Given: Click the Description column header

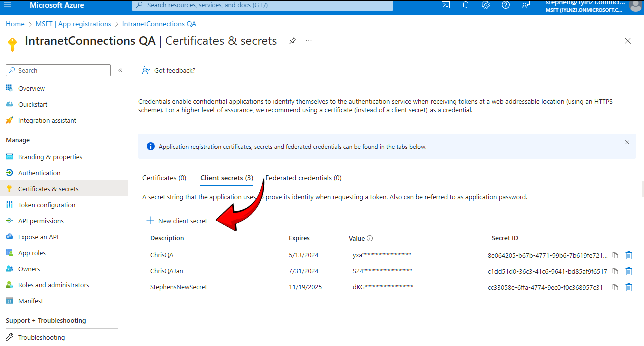Looking at the screenshot, I should tap(167, 238).
